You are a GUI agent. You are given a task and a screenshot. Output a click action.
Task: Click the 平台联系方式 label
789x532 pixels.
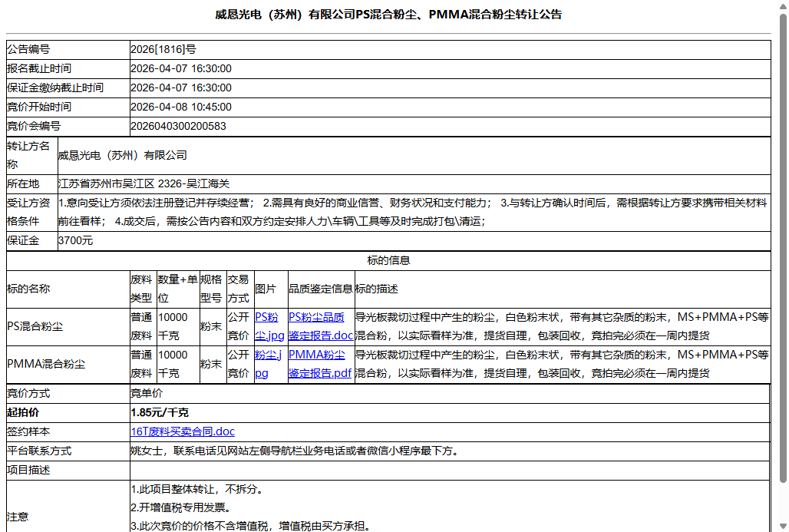pyautogui.click(x=39, y=451)
